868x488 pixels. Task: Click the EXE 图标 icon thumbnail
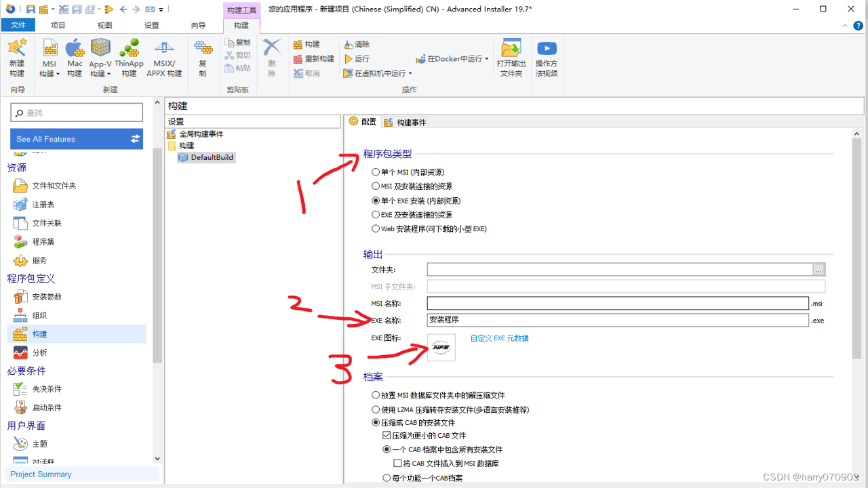441,348
